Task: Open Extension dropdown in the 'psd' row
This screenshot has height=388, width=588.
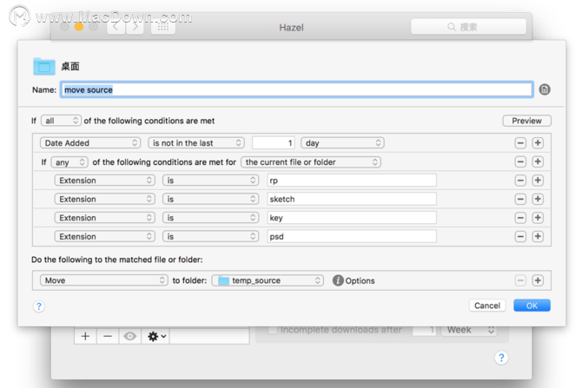Action: pos(104,237)
